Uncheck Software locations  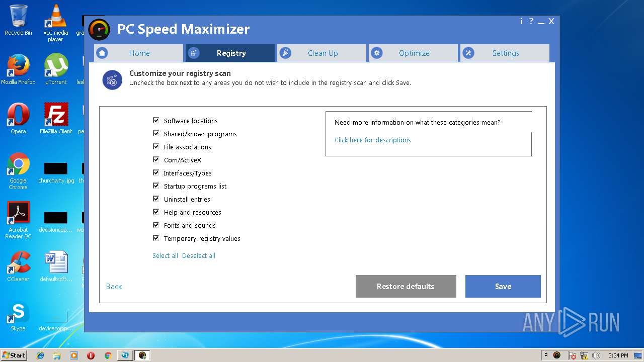point(156,120)
